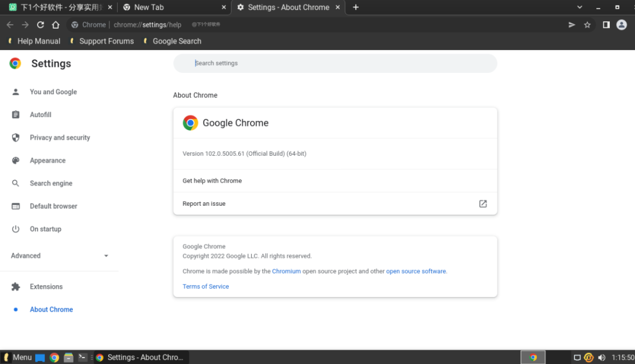Bookmark this page with the star icon

coord(587,25)
